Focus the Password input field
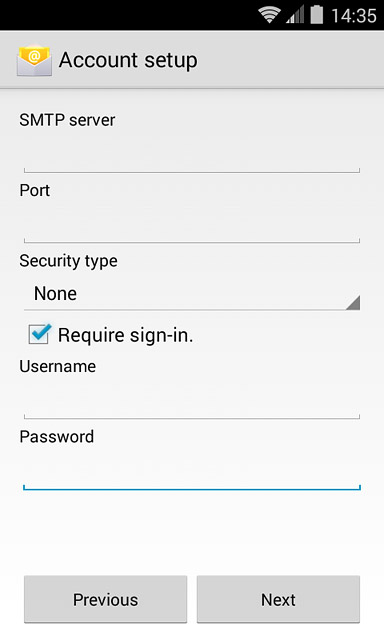384x640 pixels. tap(192, 472)
